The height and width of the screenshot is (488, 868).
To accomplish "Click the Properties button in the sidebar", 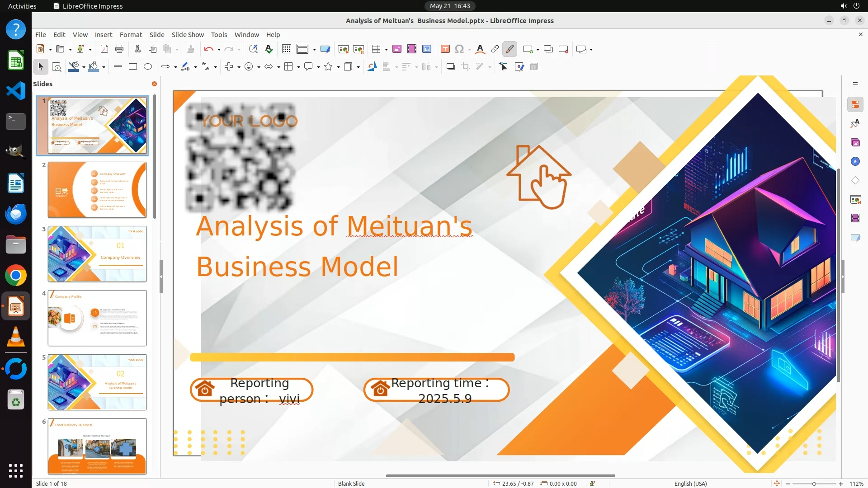I will 855,105.
